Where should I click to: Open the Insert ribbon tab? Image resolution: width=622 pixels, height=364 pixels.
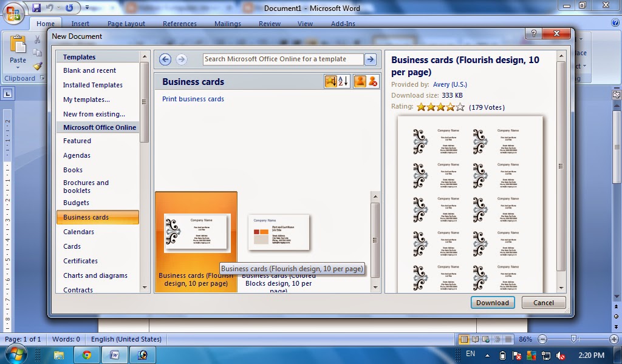(80, 24)
